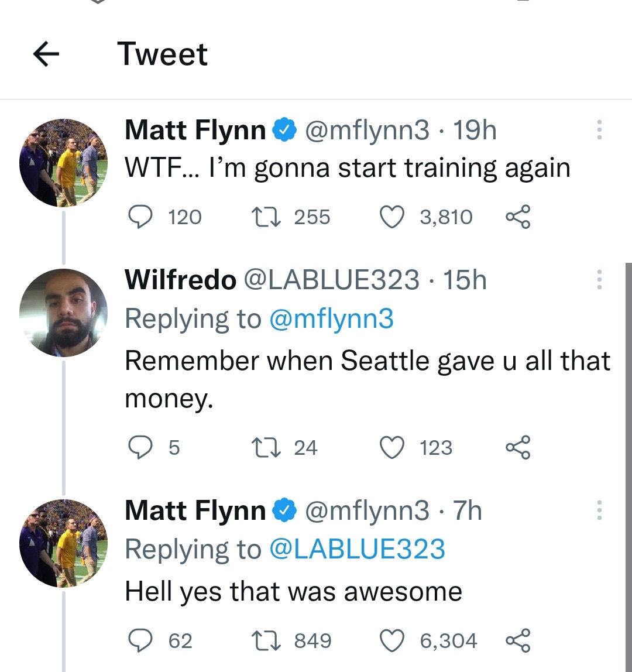632x672 pixels.
Task: Open the @LABLUE323 mention in Matt Flynn's reply
Action: pyautogui.click(x=356, y=549)
